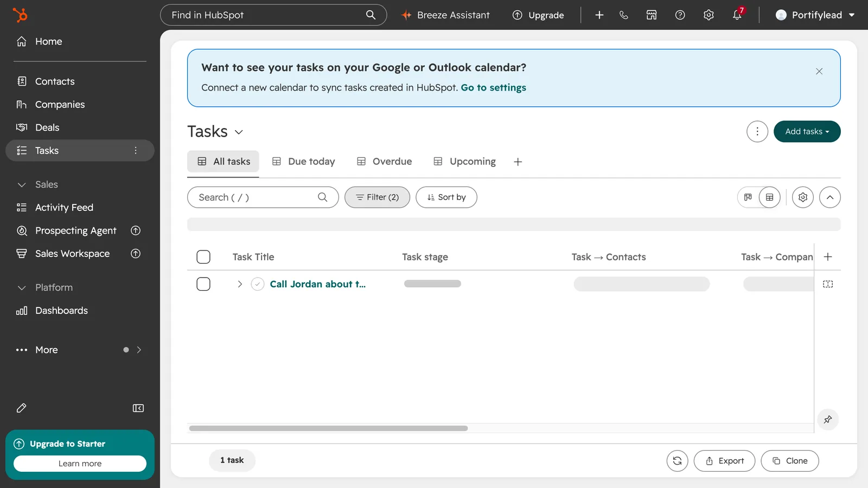The image size is (868, 488).
Task: Collapse the Sales sidebar section
Action: [22, 185]
